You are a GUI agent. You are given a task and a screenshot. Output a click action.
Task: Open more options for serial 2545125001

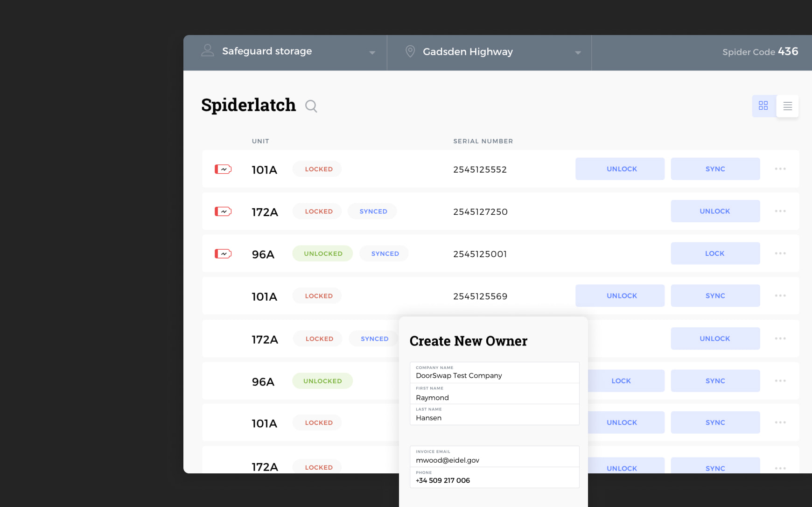tap(780, 253)
